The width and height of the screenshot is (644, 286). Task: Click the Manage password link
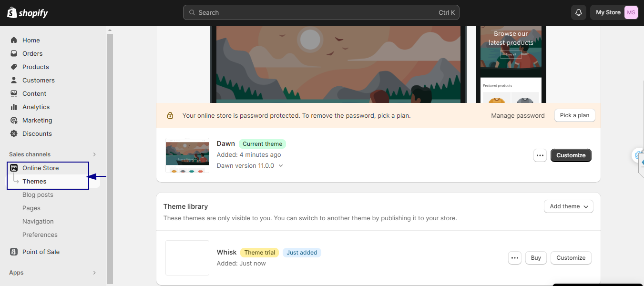[518, 115]
